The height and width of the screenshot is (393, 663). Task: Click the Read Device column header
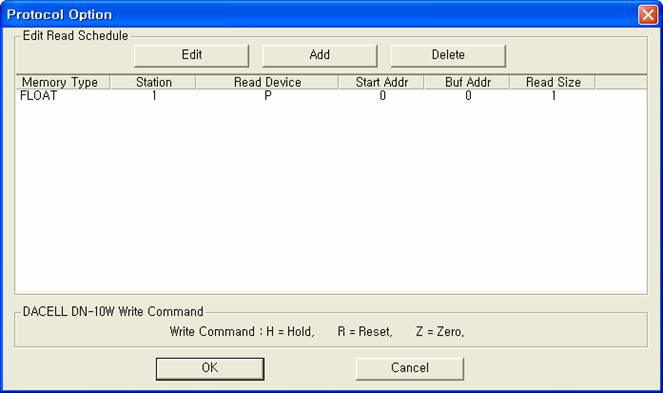coord(267,82)
